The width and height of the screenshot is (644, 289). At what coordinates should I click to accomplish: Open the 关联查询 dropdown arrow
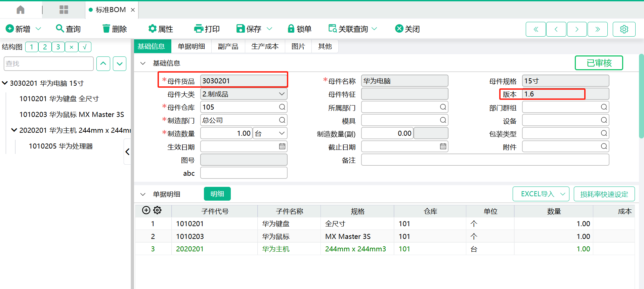coord(375,29)
